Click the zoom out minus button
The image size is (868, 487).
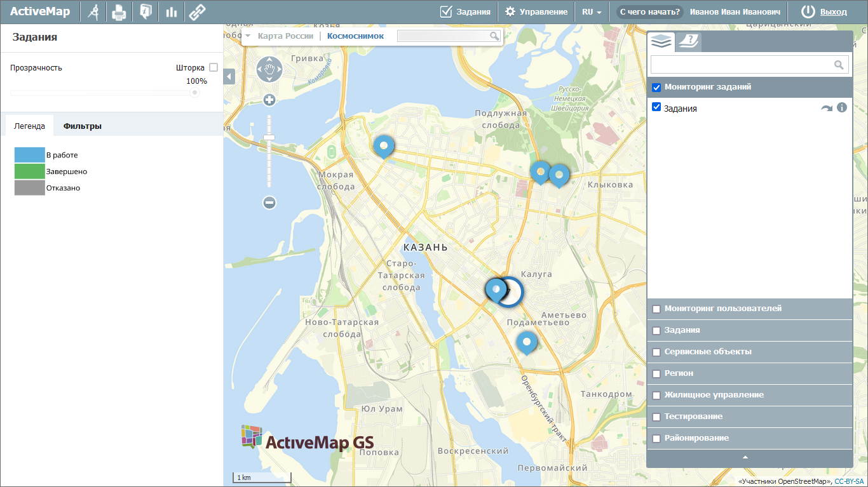point(269,203)
